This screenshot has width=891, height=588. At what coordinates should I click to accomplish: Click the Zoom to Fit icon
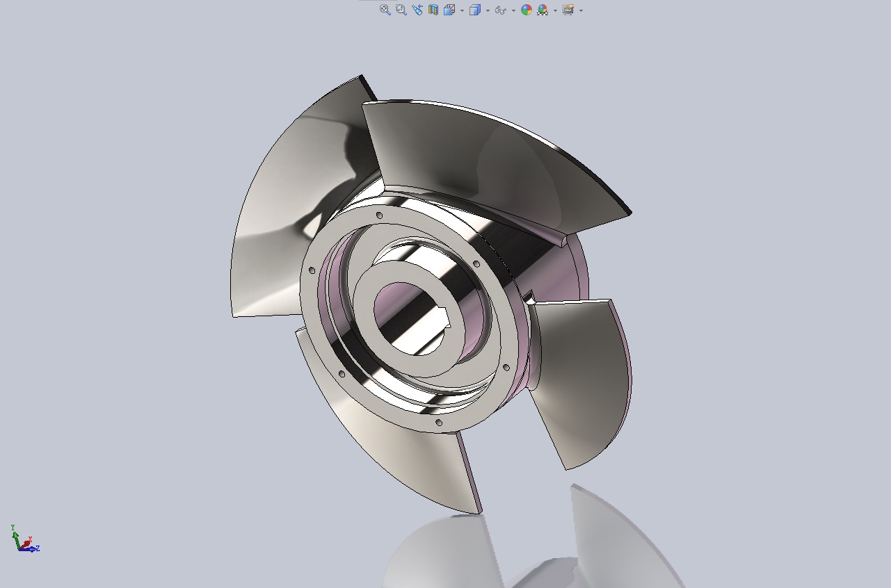coord(385,10)
